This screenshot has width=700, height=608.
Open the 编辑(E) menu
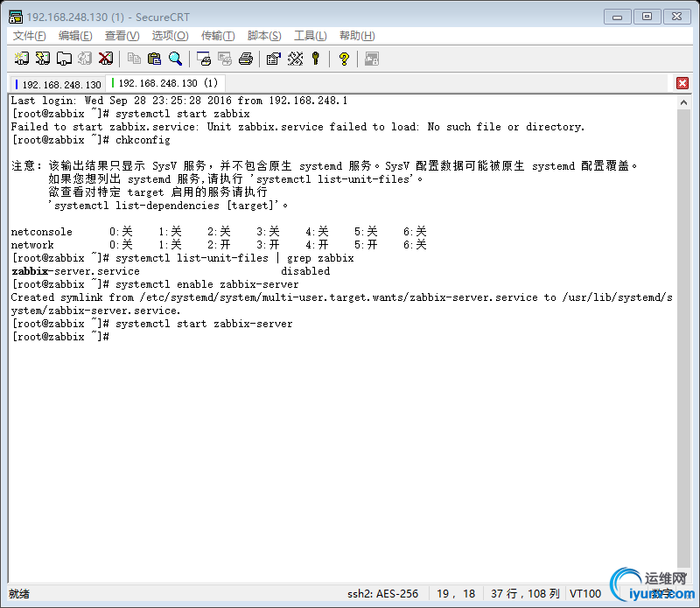[x=75, y=36]
